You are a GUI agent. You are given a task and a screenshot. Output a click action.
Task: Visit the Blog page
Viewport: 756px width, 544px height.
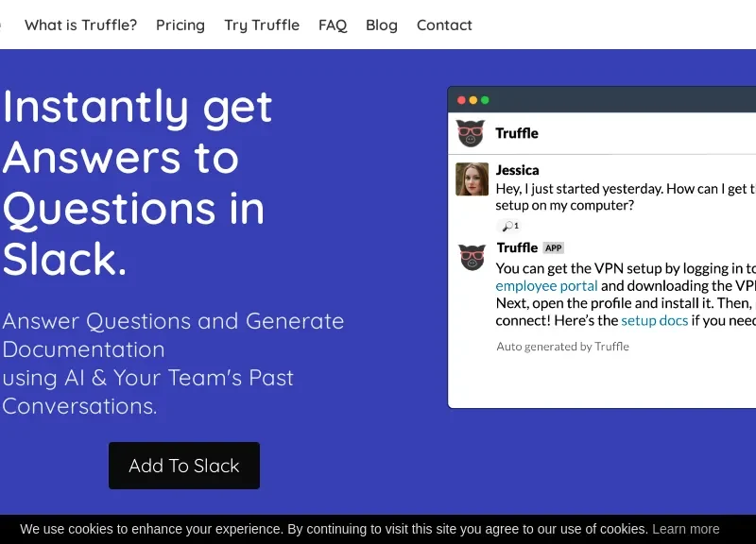(x=382, y=25)
